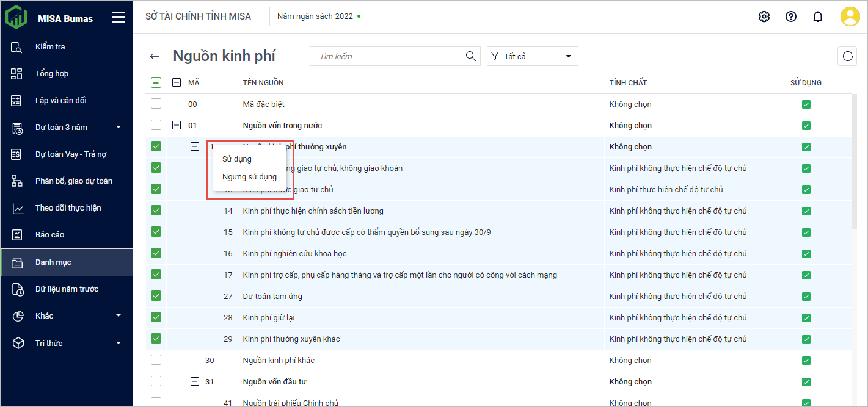868x407 pixels.
Task: Collapse the Nguồn vốn trong nước group
Action: pos(177,125)
